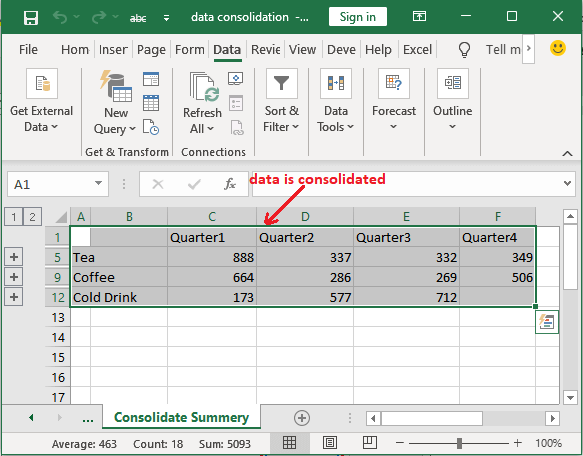The height and width of the screenshot is (456, 583).
Task: Click the Show Queries icon
Action: point(151,79)
